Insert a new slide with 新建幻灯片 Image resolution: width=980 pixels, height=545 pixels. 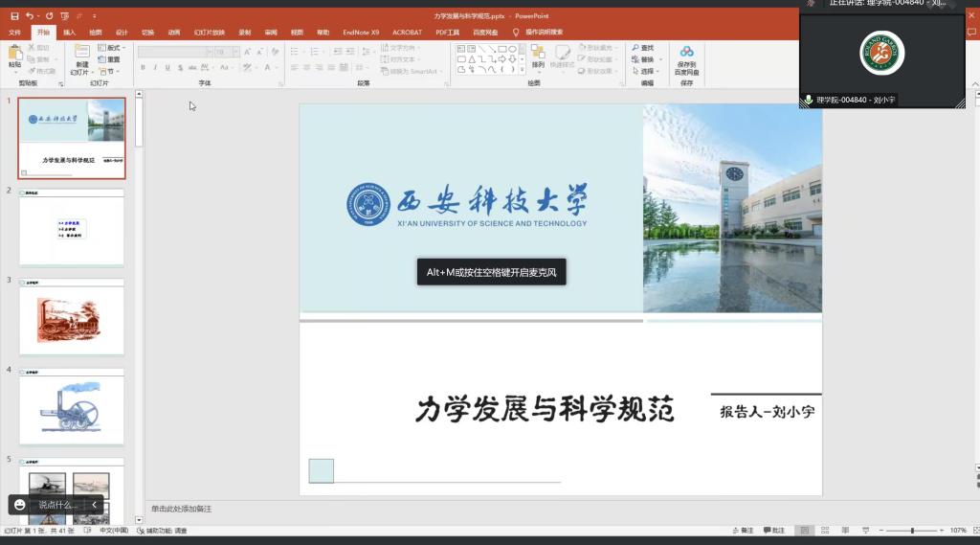point(81,56)
